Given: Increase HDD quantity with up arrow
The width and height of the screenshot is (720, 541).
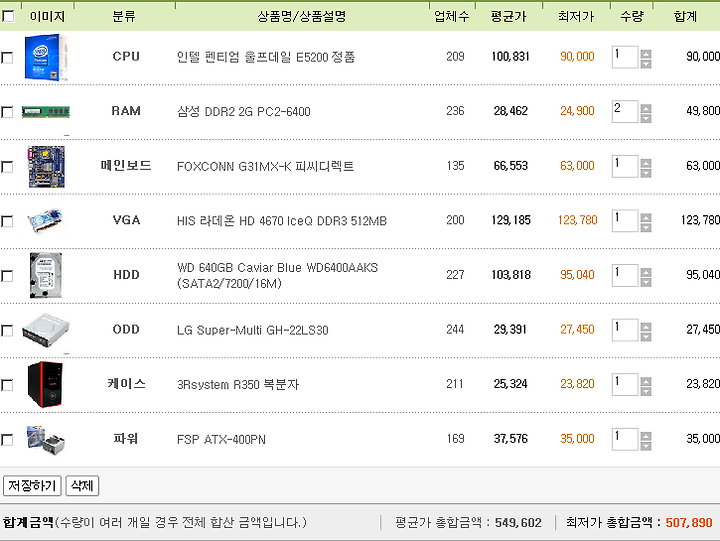Looking at the screenshot, I should pyautogui.click(x=646, y=272).
